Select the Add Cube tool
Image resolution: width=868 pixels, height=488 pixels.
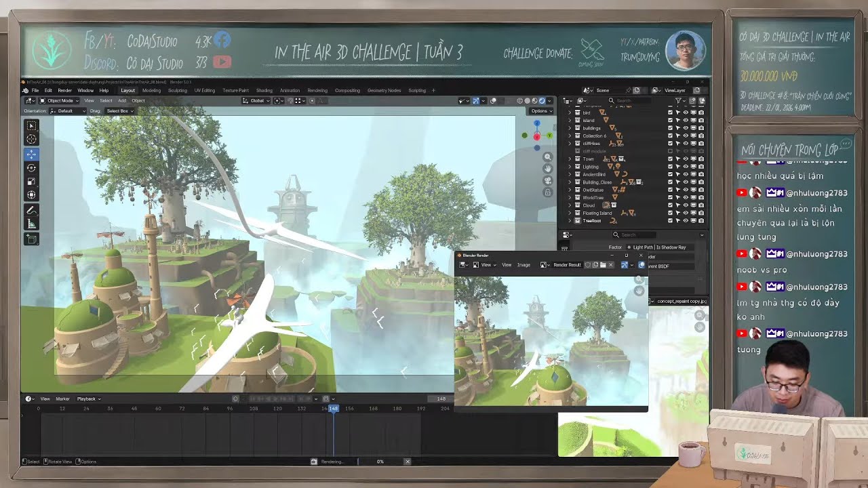[x=31, y=239]
